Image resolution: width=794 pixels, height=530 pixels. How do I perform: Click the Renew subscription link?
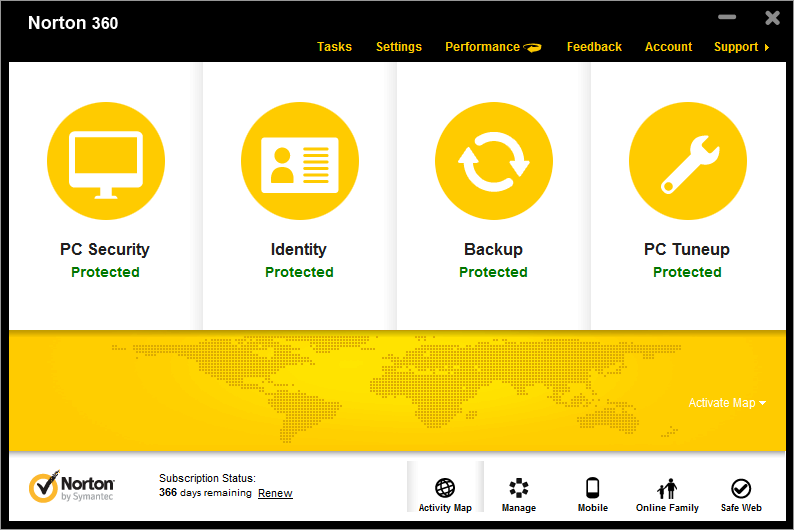(275, 493)
